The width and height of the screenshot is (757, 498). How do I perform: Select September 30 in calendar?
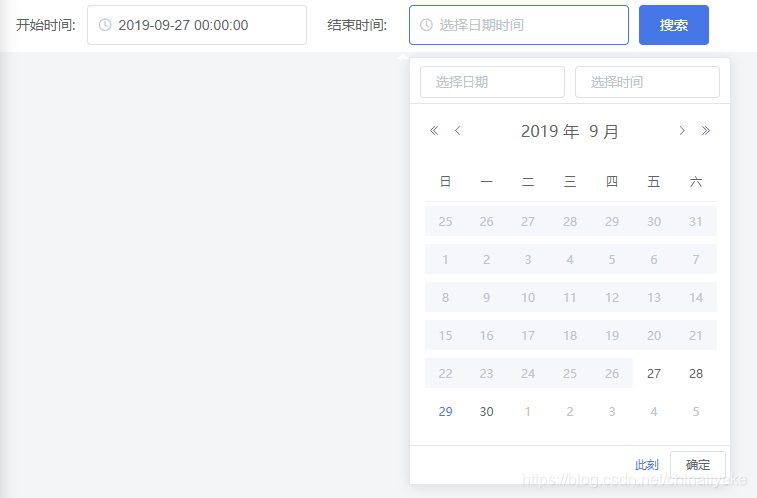[486, 412]
